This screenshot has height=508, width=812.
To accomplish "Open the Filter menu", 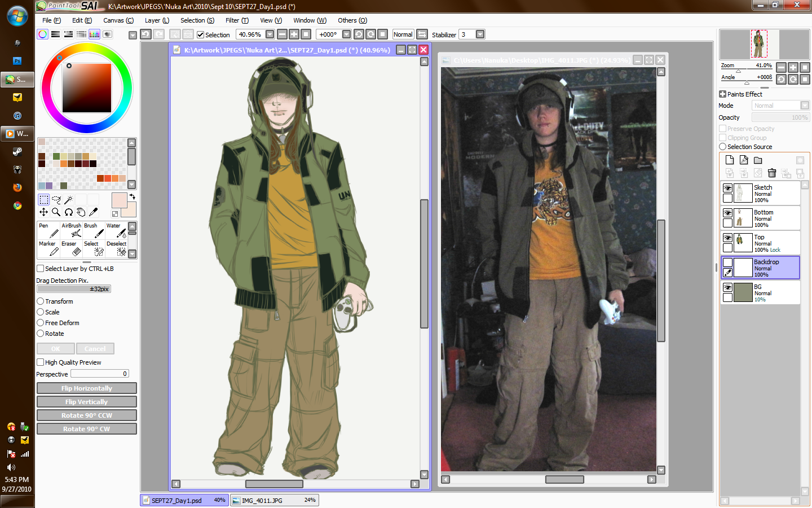I will coord(237,20).
